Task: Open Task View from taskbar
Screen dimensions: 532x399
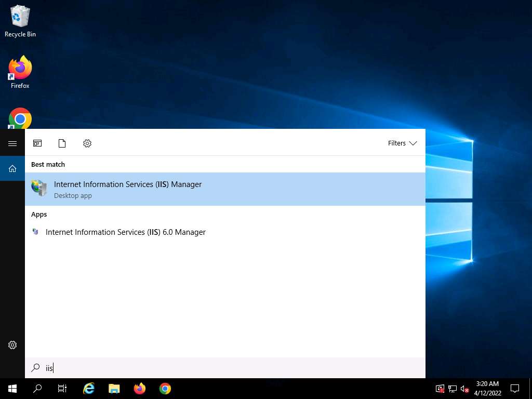Action: [x=62, y=389]
